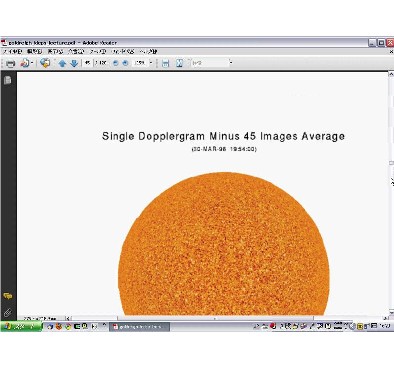
Task: Open the File menu
Action: (x=12, y=52)
